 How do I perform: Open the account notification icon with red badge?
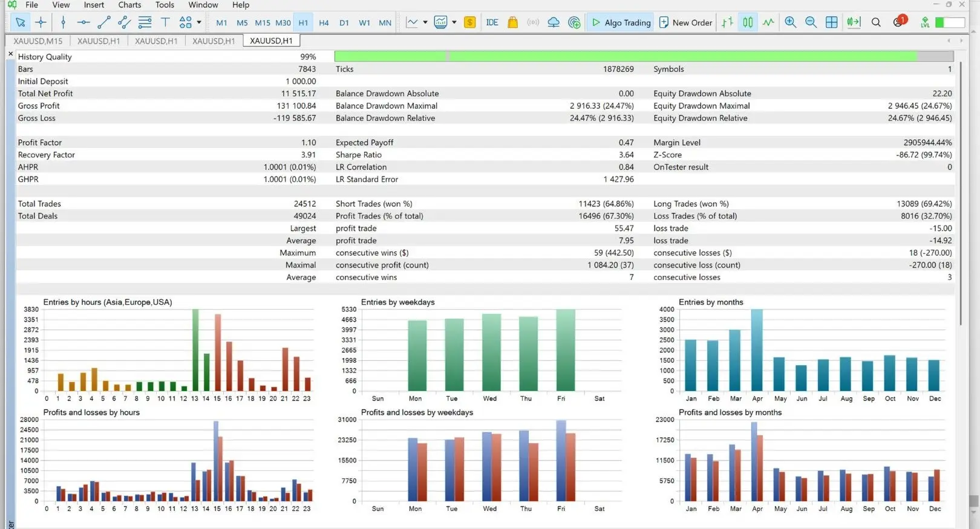pos(900,22)
